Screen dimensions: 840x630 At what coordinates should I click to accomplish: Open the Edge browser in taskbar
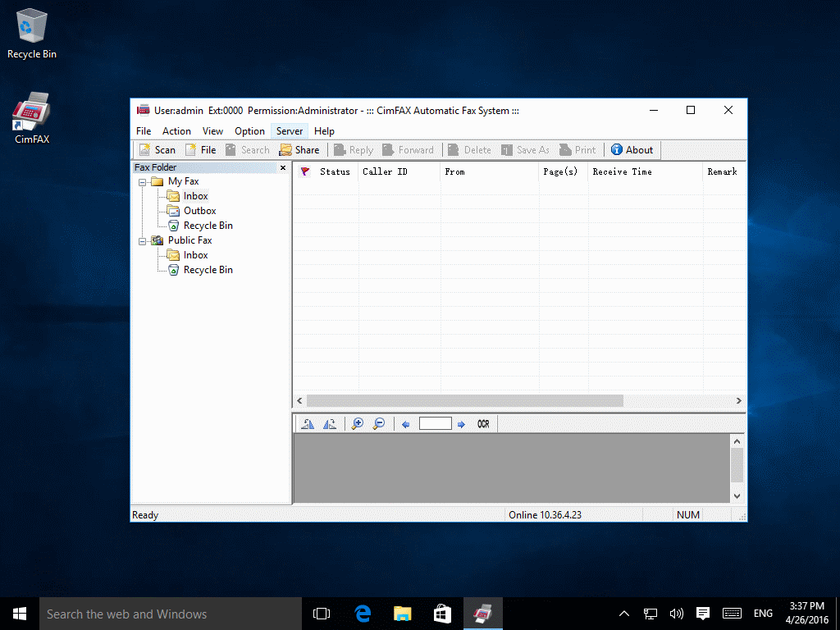pyautogui.click(x=363, y=614)
